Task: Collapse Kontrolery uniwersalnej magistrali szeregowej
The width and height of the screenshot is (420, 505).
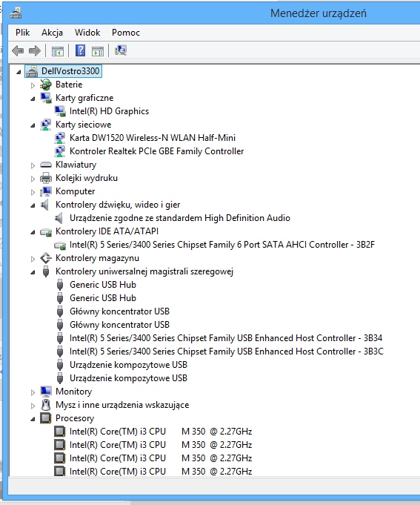Action: 33,272
